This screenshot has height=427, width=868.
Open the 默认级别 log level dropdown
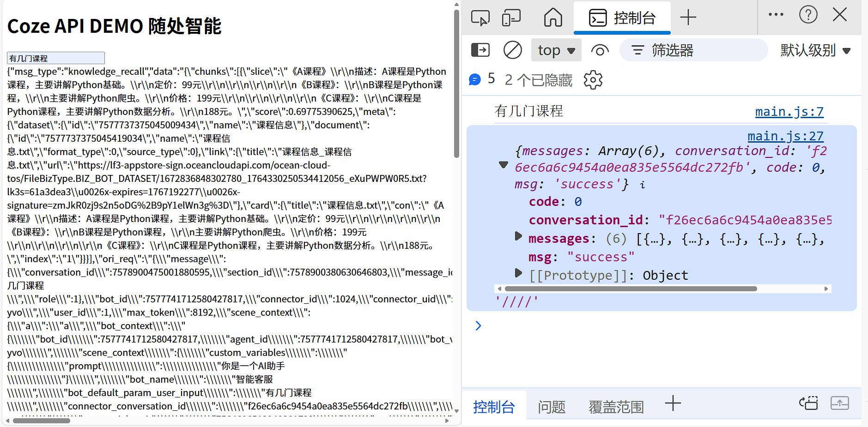(816, 50)
